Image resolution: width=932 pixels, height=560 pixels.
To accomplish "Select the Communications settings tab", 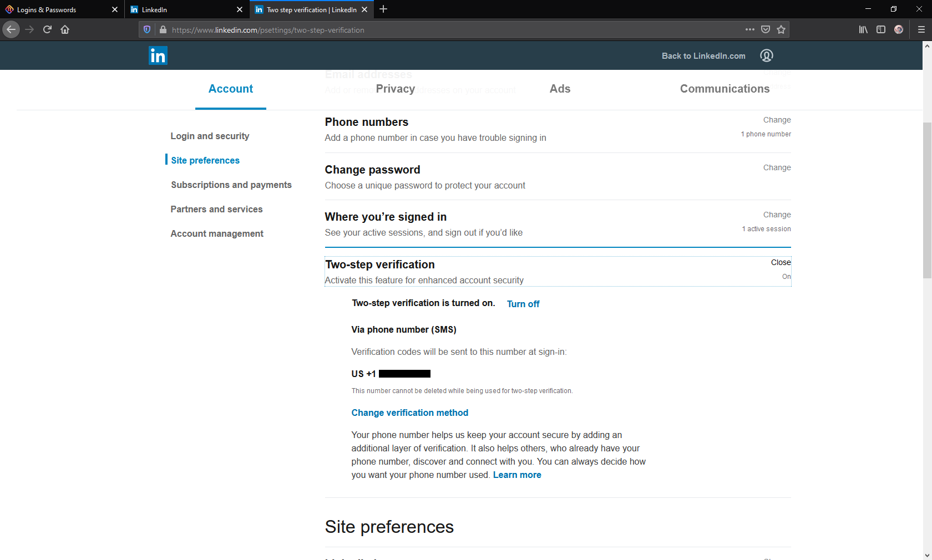I will coord(725,89).
